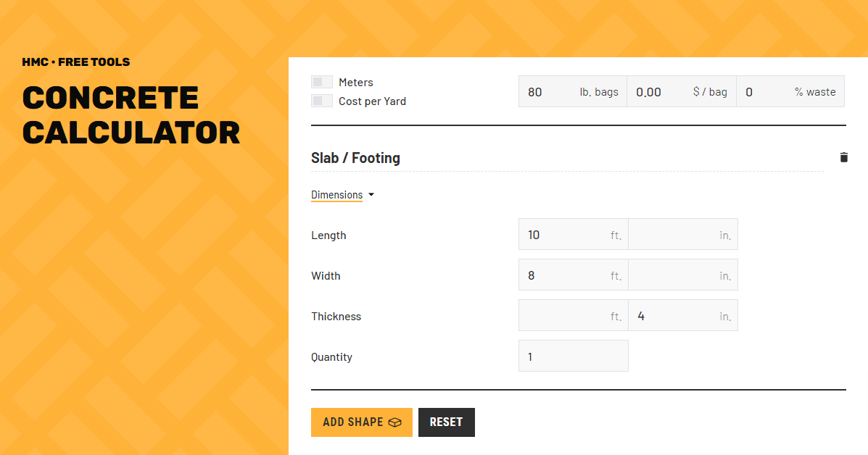
Task: Edit the Thickness inches value of 4
Action: 682,315
